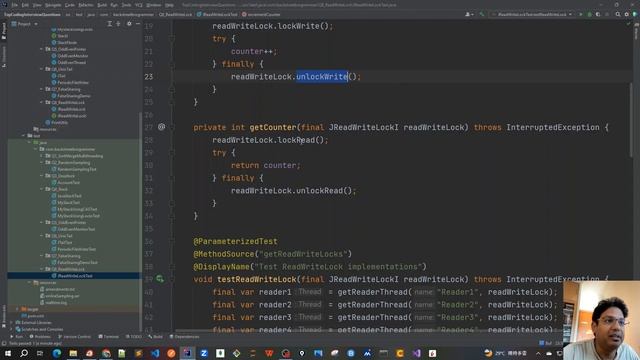Click the user account icon in toolbar

click(469, 14)
